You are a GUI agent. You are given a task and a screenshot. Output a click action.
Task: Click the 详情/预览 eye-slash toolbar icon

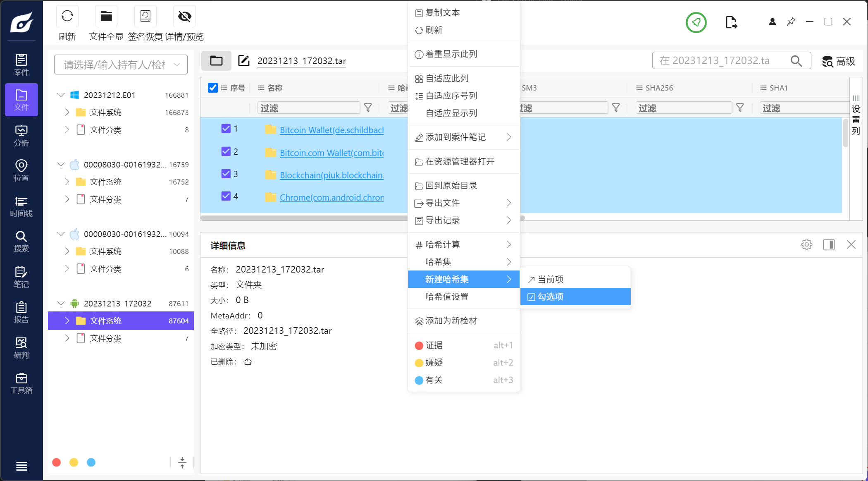coord(184,17)
